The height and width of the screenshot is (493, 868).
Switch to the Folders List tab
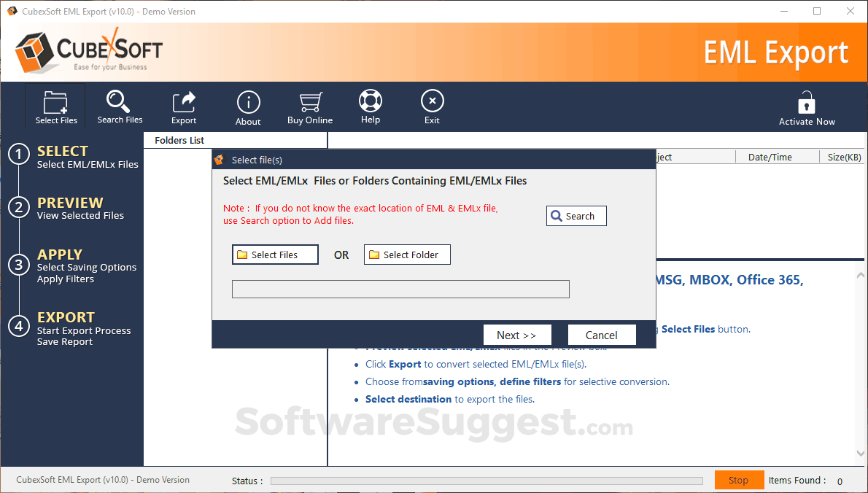click(x=180, y=140)
